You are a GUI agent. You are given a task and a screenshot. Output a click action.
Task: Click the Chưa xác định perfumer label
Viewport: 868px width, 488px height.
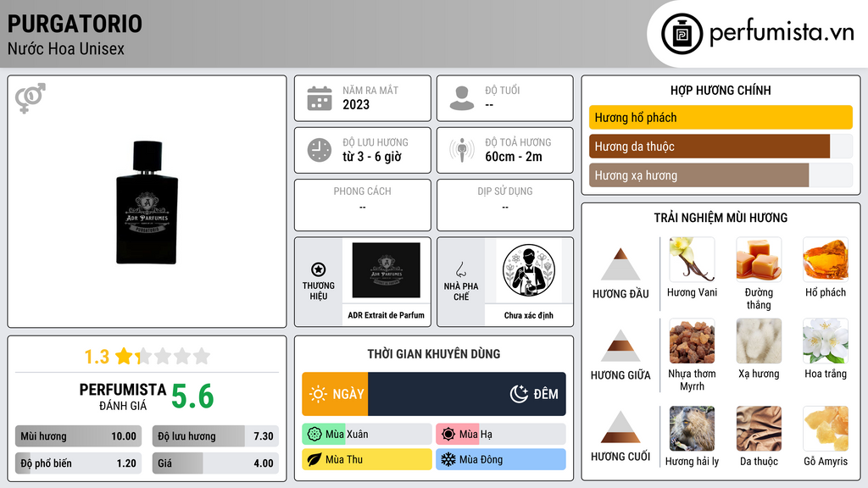(x=529, y=315)
